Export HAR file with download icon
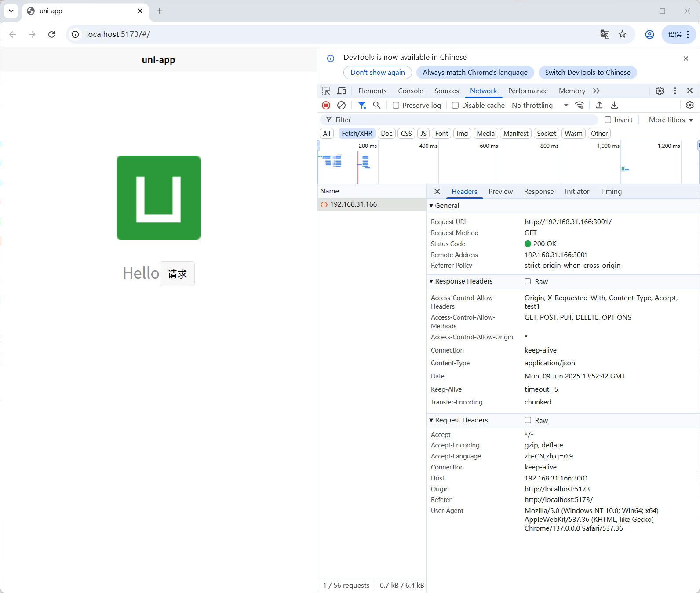Screen dimensions: 700x593 tap(614, 106)
